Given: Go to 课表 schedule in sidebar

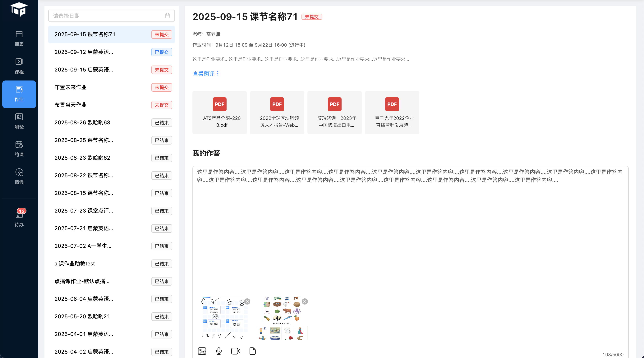Looking at the screenshot, I should pos(19,38).
